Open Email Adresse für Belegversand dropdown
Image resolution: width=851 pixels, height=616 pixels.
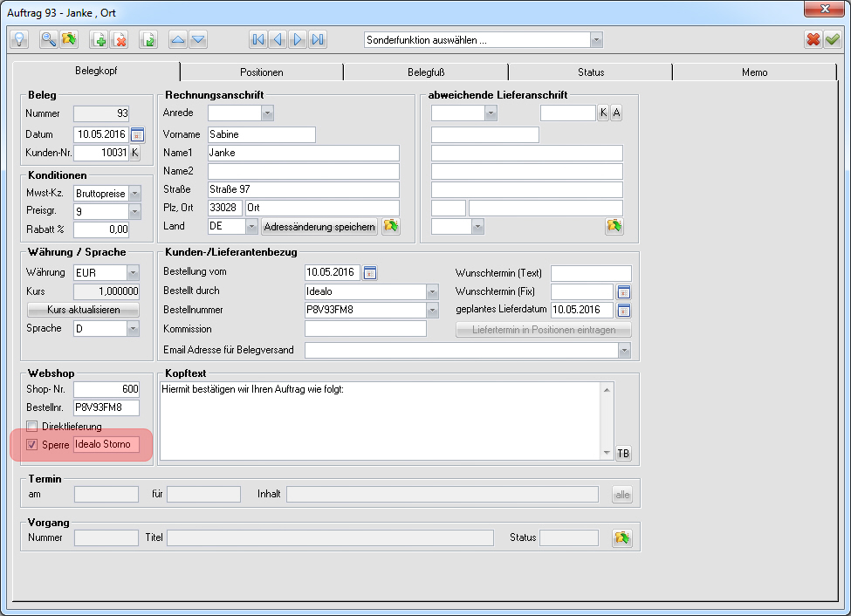coord(624,351)
